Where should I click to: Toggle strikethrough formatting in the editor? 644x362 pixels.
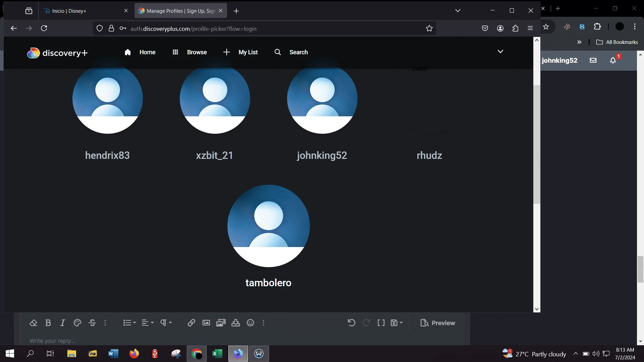point(92,323)
